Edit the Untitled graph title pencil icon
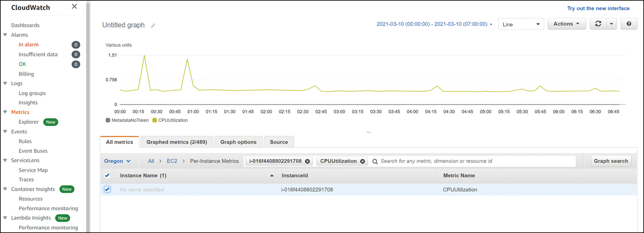This screenshot has height=233, width=644. 153,25
